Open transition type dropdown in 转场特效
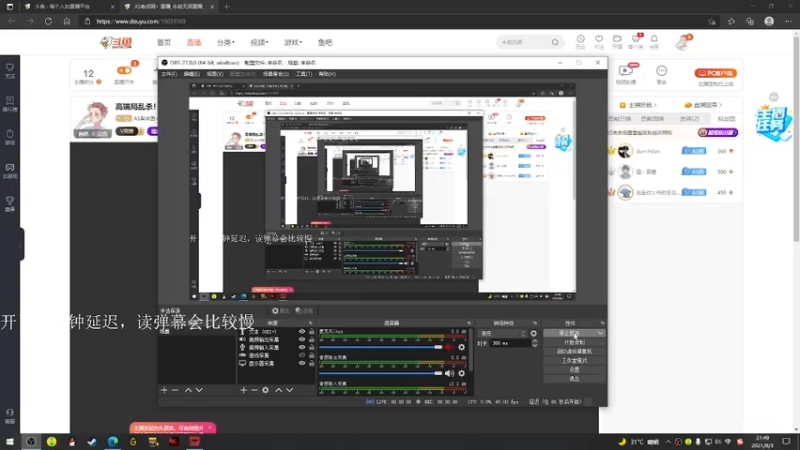This screenshot has height=450, width=800. (x=503, y=333)
